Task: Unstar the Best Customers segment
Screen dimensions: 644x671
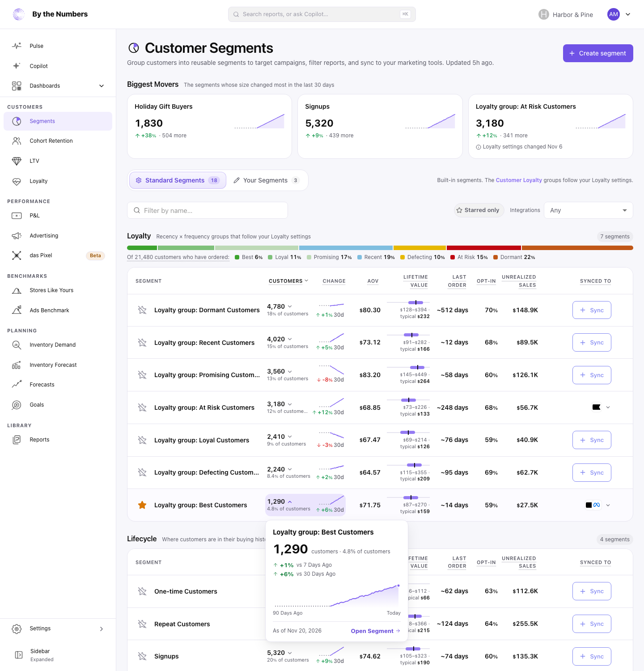Action: pos(142,505)
